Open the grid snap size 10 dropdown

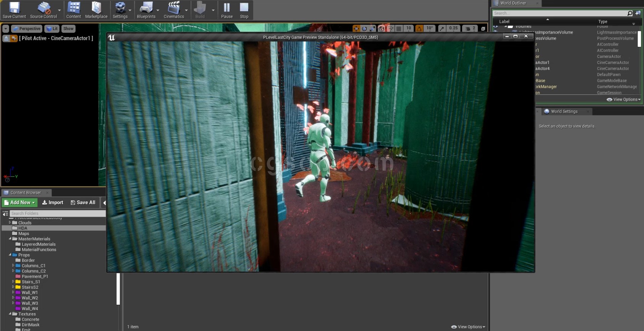coord(408,29)
